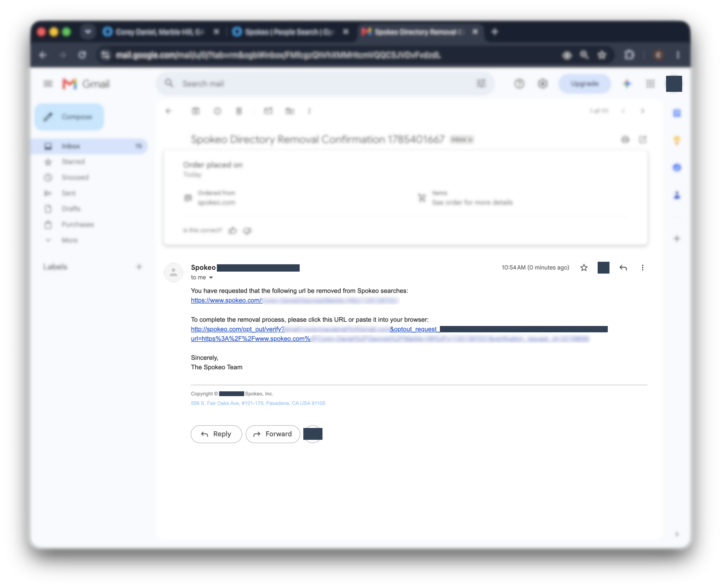The height and width of the screenshot is (588, 721).
Task: Open search filter options icon
Action: click(481, 83)
